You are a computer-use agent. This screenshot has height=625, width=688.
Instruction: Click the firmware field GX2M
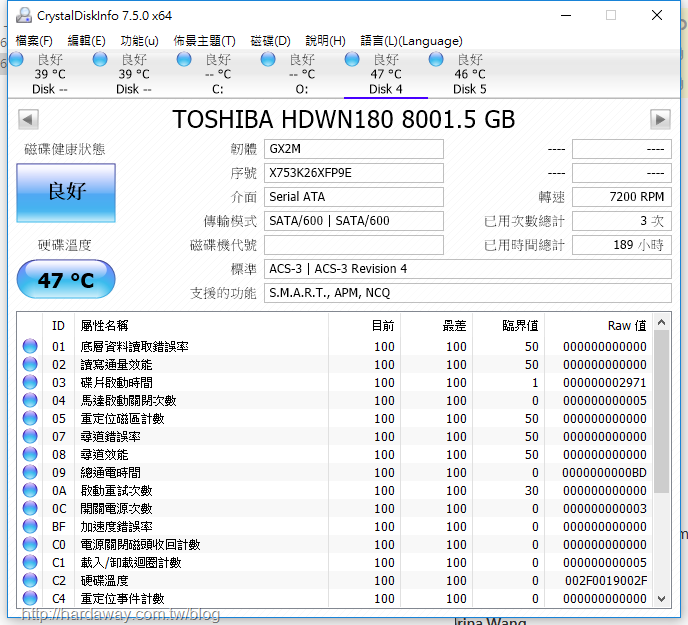click(354, 149)
